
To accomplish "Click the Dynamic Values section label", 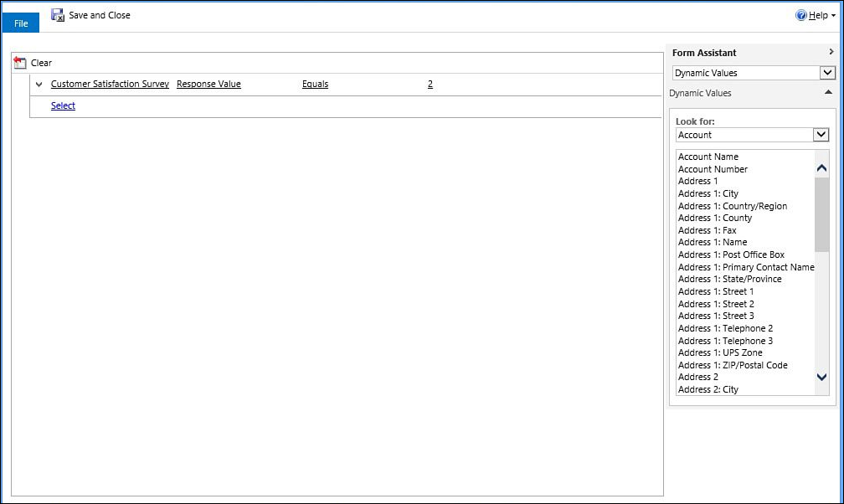I will (x=700, y=93).
